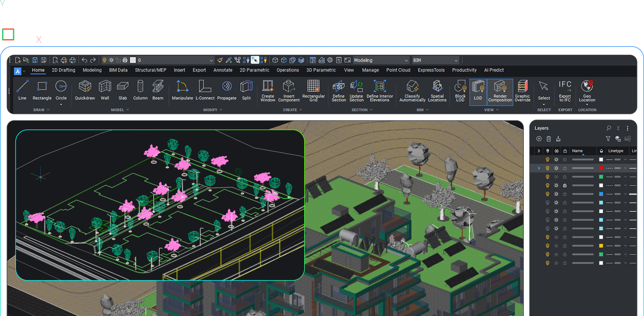Activate the Quickdraw tool

click(85, 90)
